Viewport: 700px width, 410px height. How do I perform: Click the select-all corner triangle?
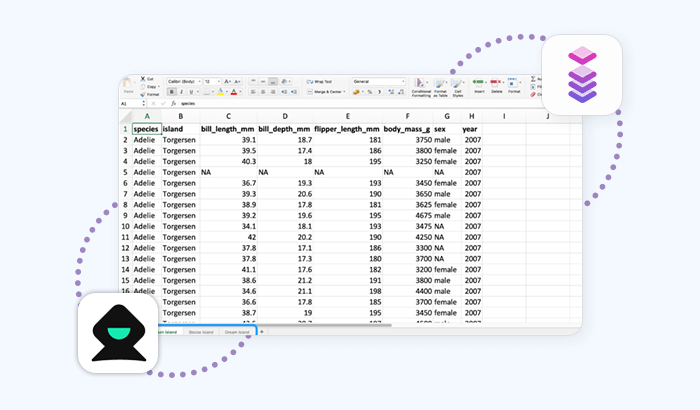pyautogui.click(x=126, y=117)
